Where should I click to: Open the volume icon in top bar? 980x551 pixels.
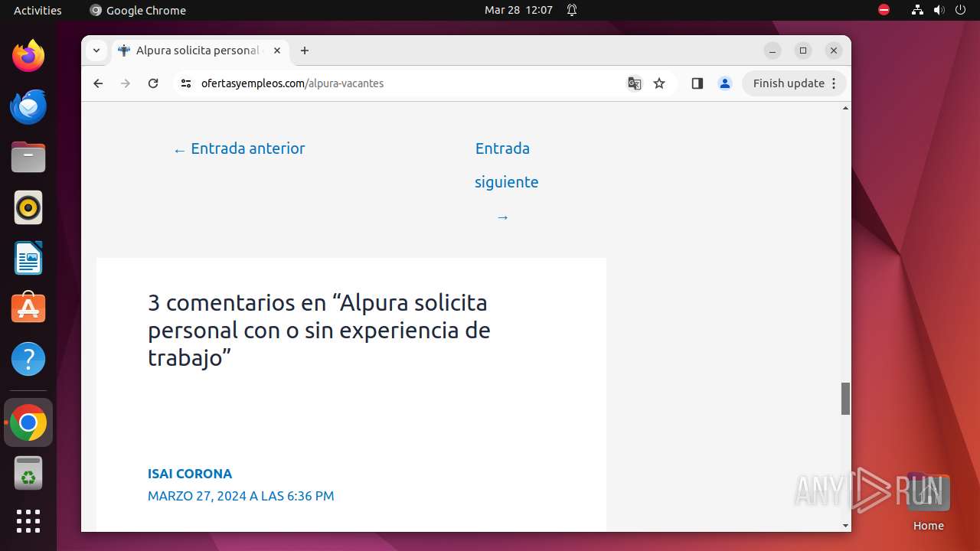(939, 10)
